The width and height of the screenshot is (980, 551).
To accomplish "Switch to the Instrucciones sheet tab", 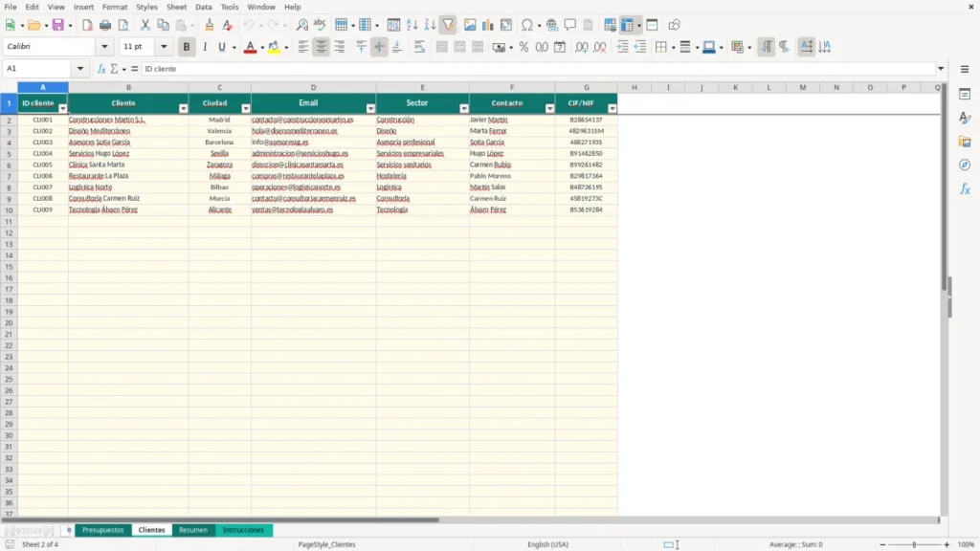I will point(243,530).
